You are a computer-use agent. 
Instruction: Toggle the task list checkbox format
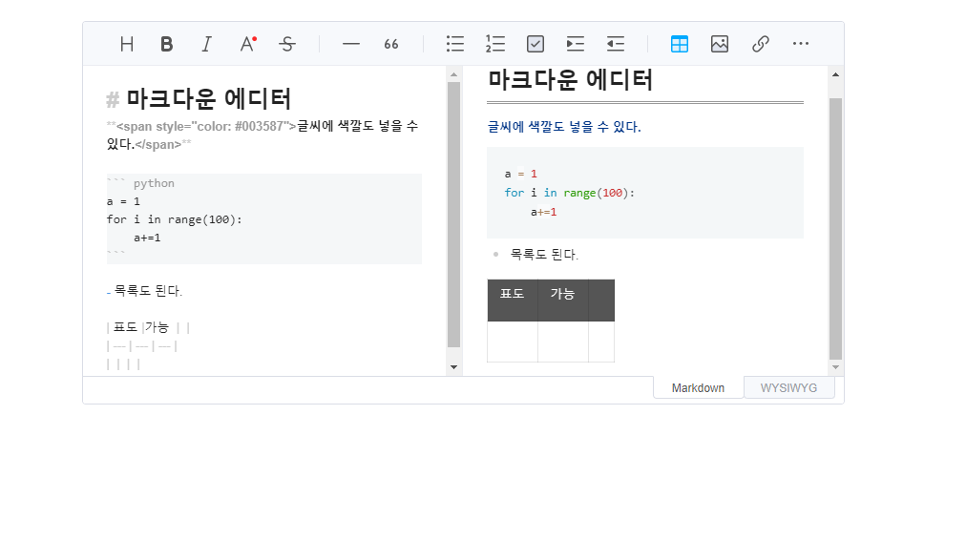point(535,43)
